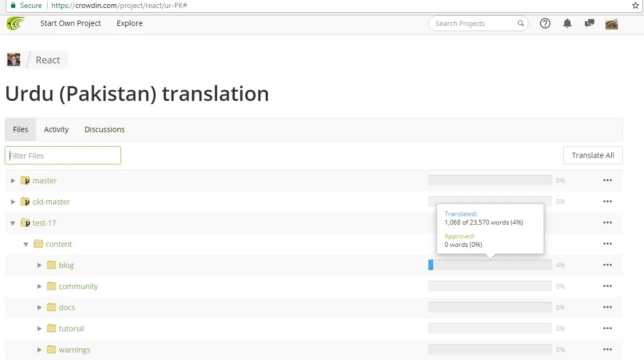Switch to the Activity tab
Image resolution: width=644 pixels, height=362 pixels.
click(57, 129)
